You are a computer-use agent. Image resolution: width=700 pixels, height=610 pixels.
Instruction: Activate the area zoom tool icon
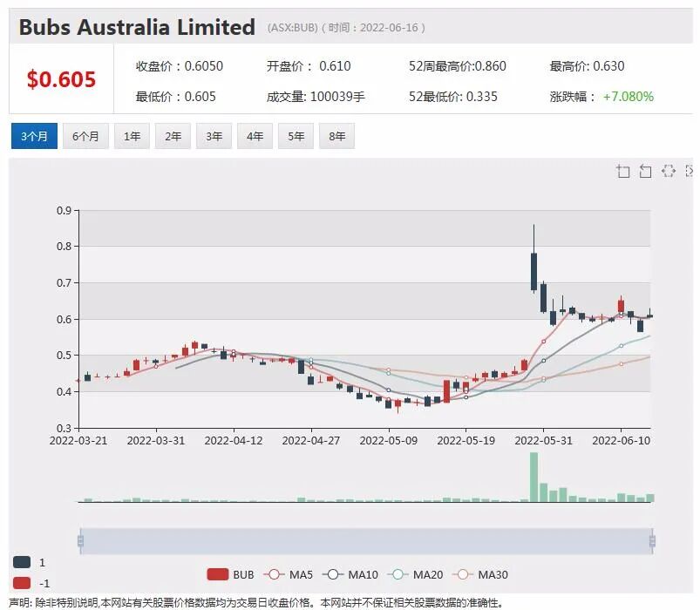tap(622, 171)
